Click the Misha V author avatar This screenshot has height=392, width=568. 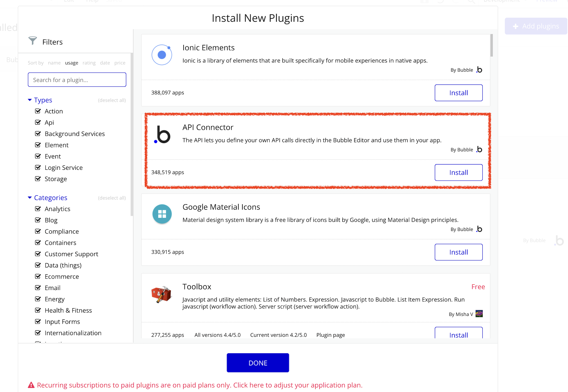(x=479, y=314)
